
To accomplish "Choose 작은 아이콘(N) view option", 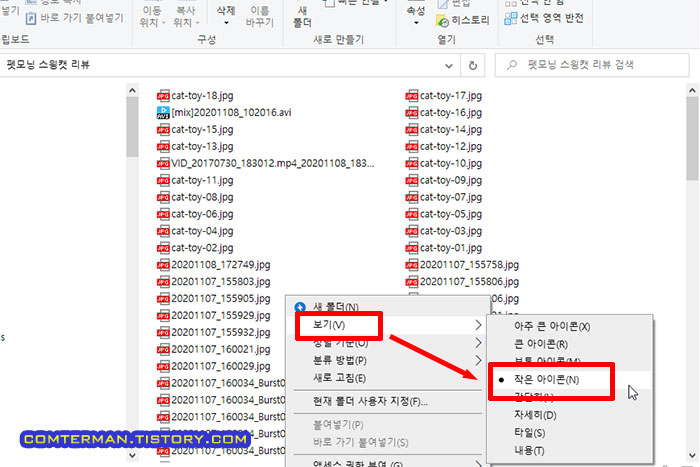I will (x=546, y=380).
